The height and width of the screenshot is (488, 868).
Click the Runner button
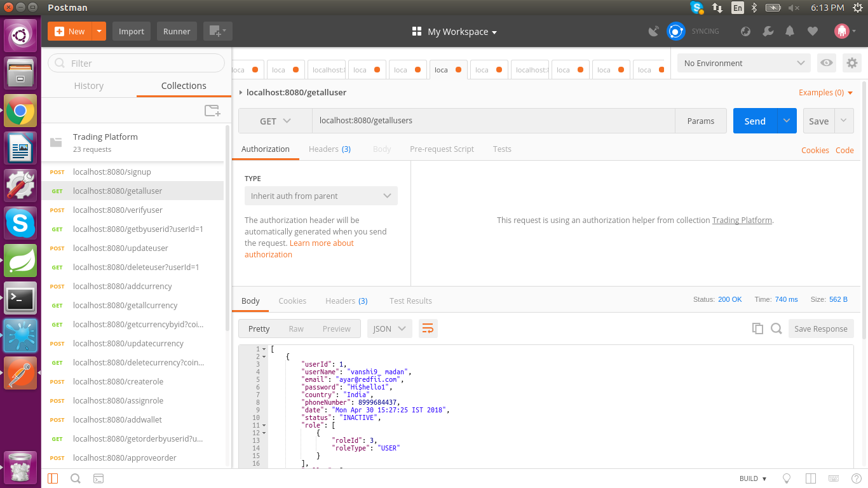tap(177, 31)
